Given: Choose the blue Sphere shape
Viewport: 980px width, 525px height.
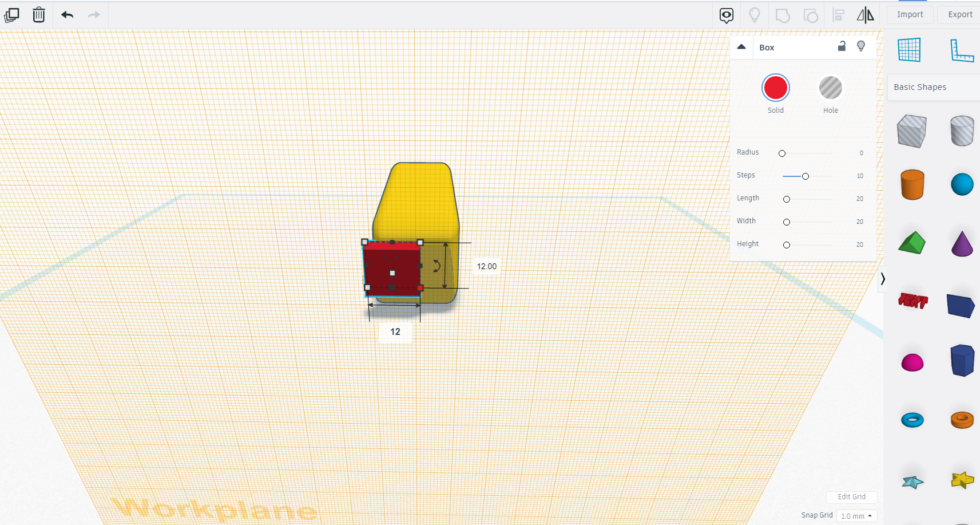Looking at the screenshot, I should click(962, 184).
